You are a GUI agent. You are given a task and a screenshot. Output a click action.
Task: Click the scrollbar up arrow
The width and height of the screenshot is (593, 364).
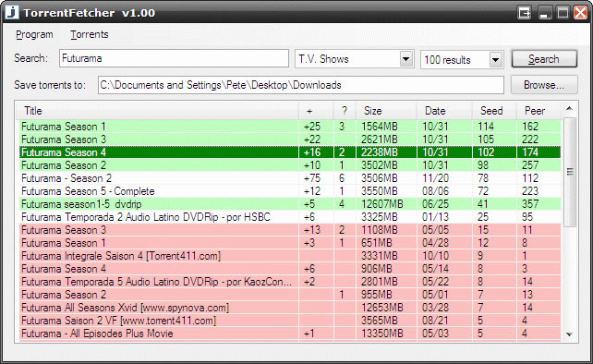pos(569,109)
